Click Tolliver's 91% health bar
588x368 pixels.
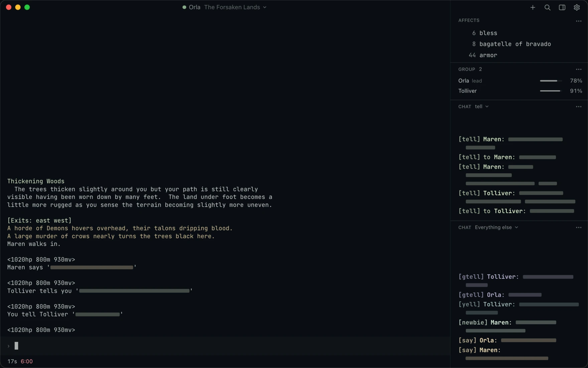pyautogui.click(x=551, y=91)
